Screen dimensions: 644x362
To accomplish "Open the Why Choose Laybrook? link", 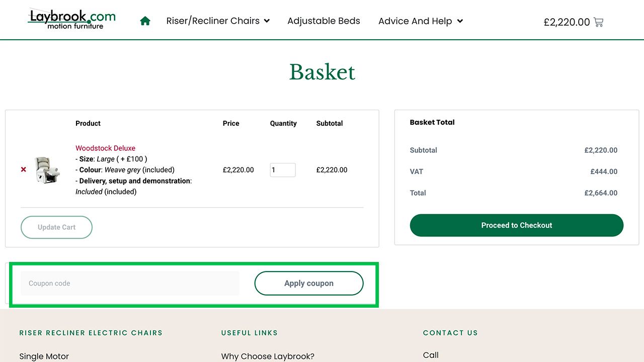I will [x=268, y=356].
